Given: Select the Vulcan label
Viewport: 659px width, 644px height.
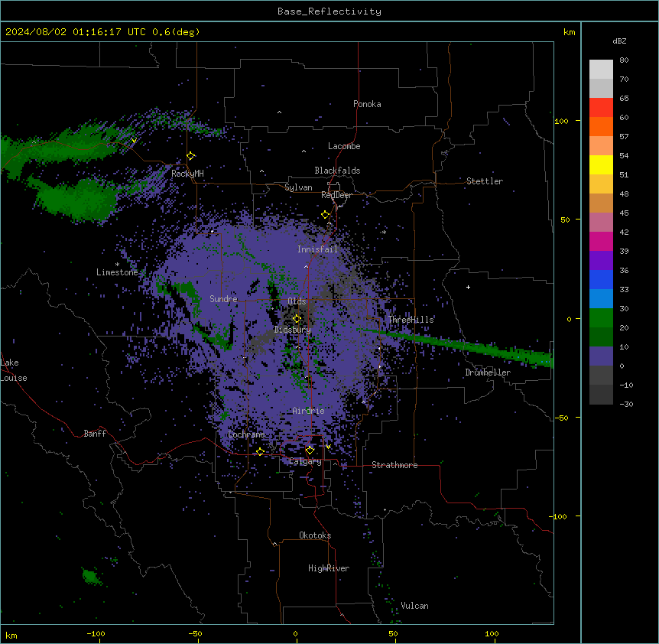Looking at the screenshot, I should (414, 606).
